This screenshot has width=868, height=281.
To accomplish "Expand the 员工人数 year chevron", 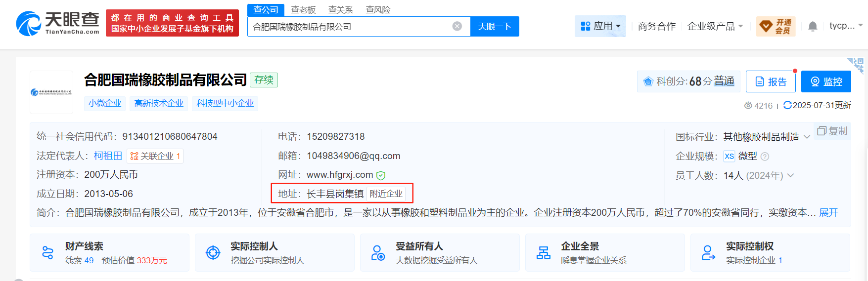I will point(790,175).
